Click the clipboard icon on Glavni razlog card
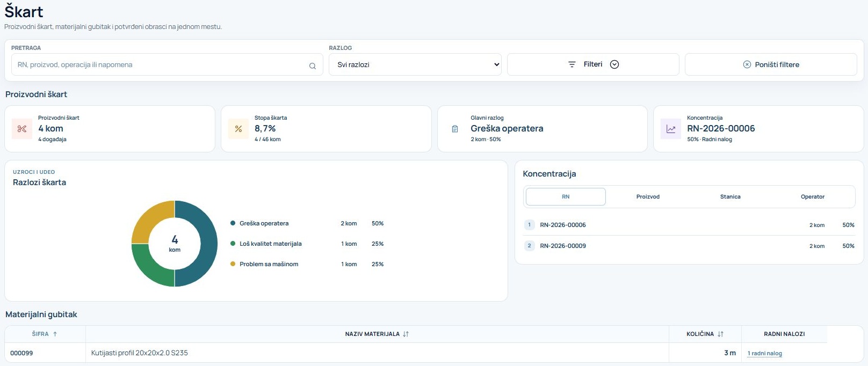Screen dimensions: 868x366 point(455,129)
